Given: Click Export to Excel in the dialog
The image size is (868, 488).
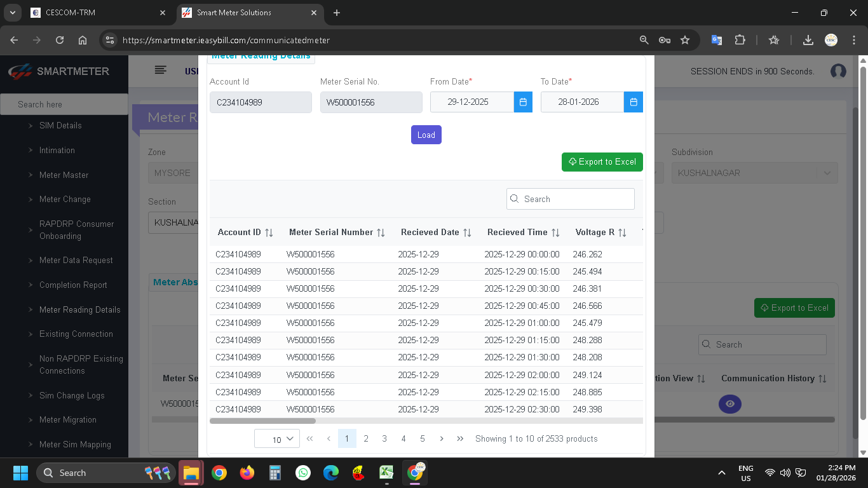Looking at the screenshot, I should tap(602, 162).
